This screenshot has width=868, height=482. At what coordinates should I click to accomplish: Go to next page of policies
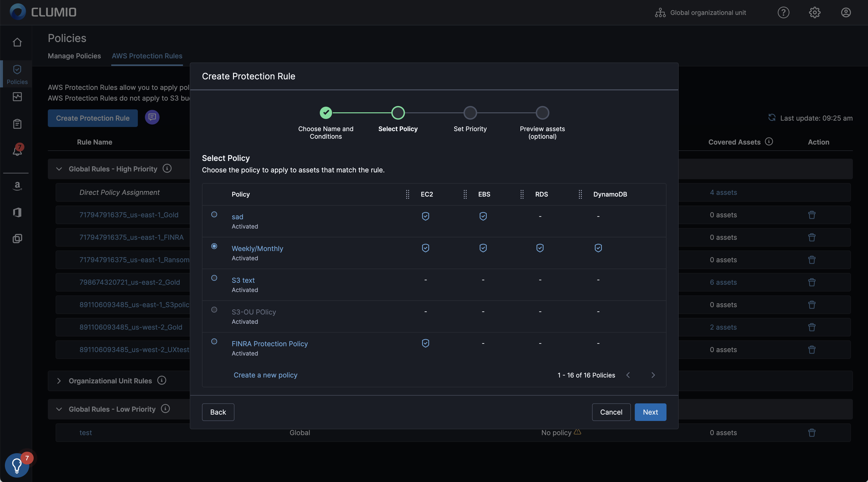[653, 375]
